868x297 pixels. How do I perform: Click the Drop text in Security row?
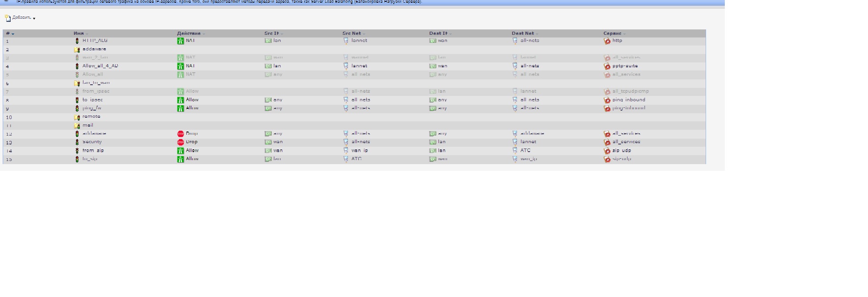(192, 142)
